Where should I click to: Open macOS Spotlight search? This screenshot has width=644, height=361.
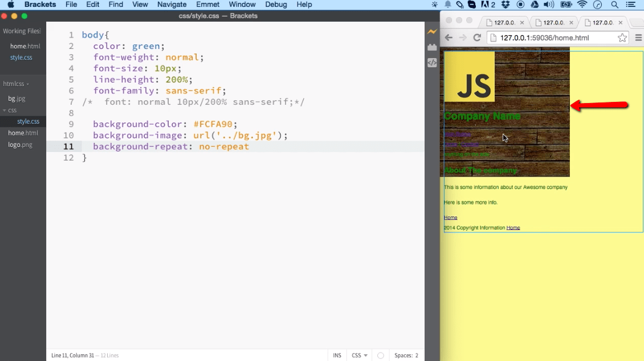616,5
